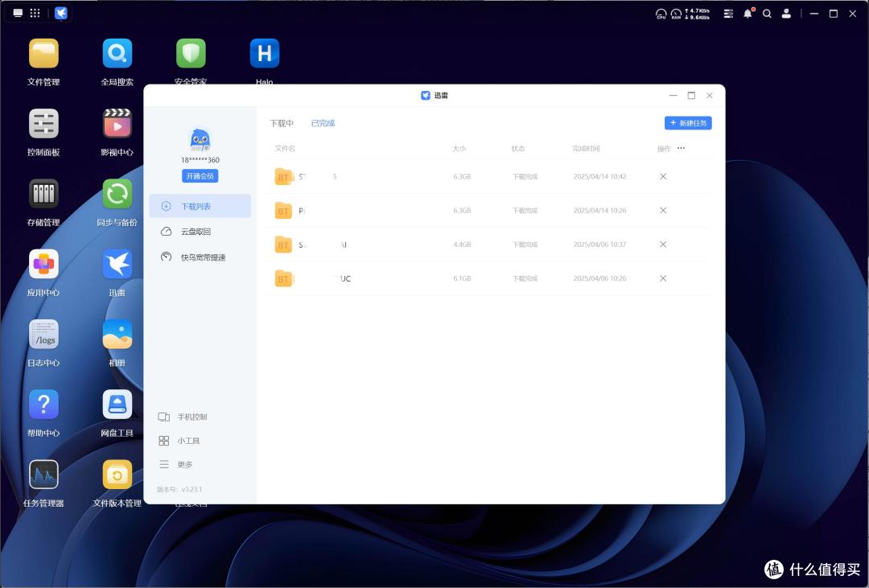
Task: Open 日志中心 logs app
Action: (x=43, y=334)
